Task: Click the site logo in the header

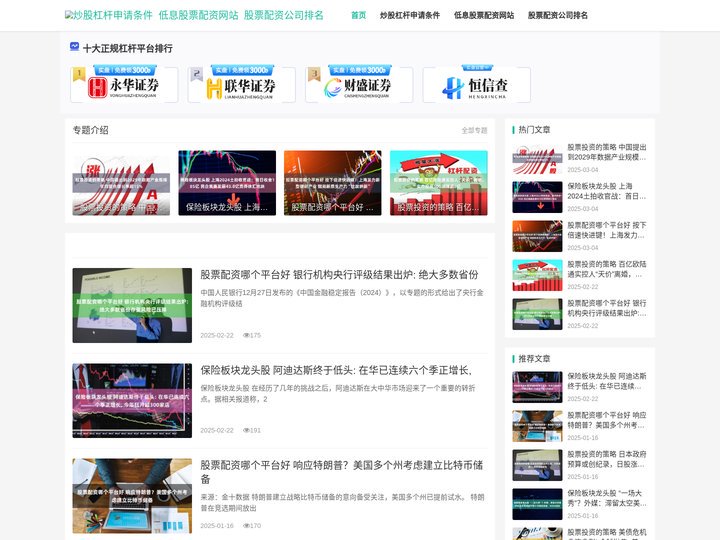Action: [194, 15]
